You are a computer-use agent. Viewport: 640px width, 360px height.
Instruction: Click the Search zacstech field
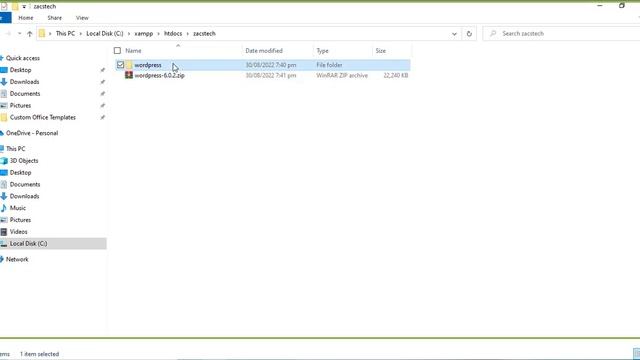point(561,33)
